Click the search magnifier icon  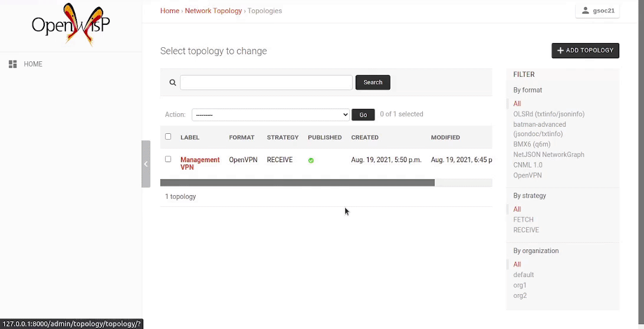click(173, 83)
